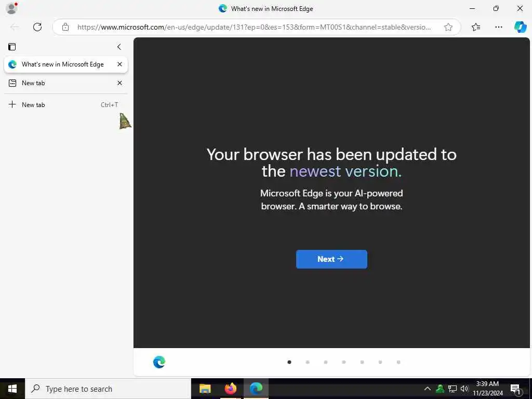
Task: Open the notification center icon
Action: tap(515, 389)
